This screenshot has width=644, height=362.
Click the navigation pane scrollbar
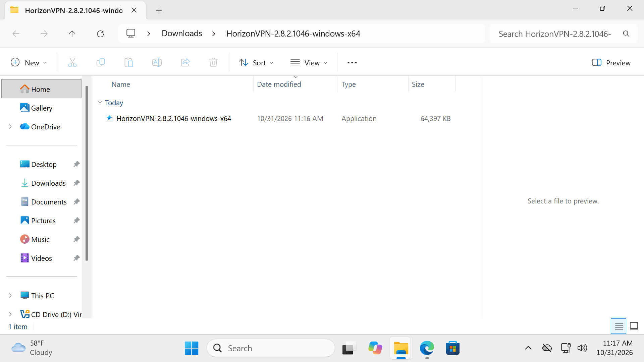click(x=87, y=173)
